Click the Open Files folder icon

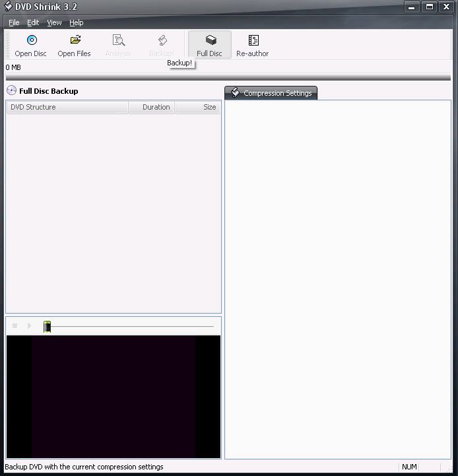tap(75, 40)
